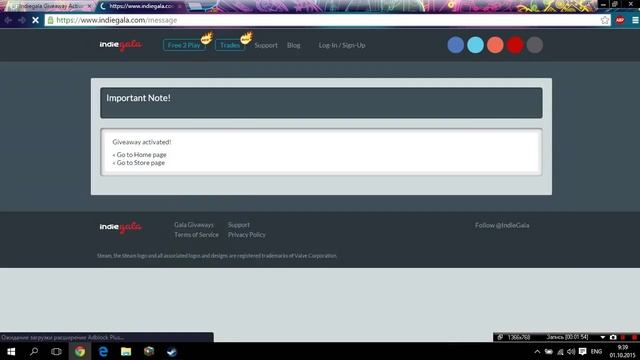Click Log-In / Sign-Up

(x=342, y=45)
